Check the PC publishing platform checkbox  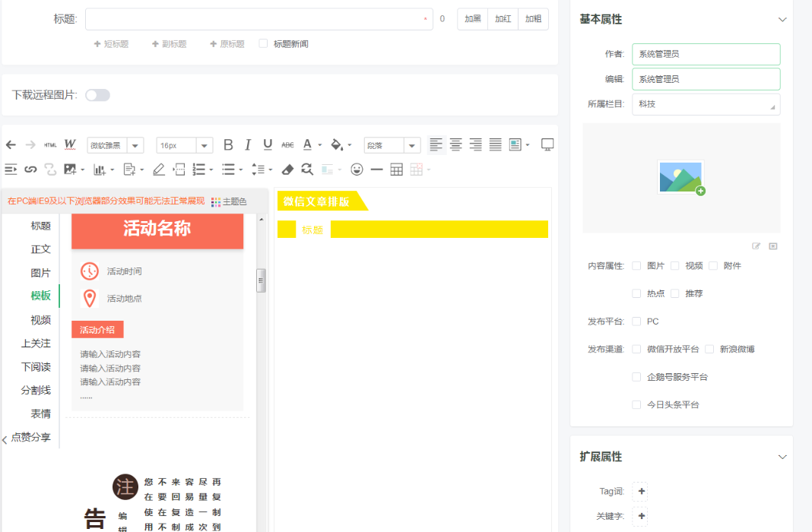tap(636, 321)
